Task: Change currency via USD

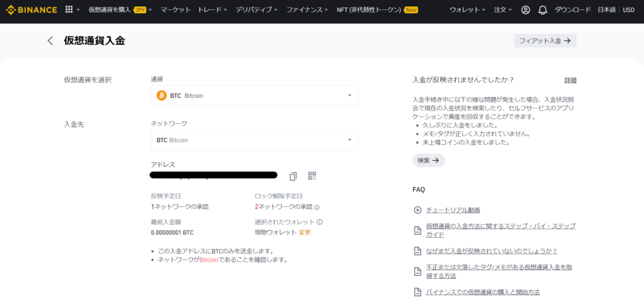Action: [628, 10]
